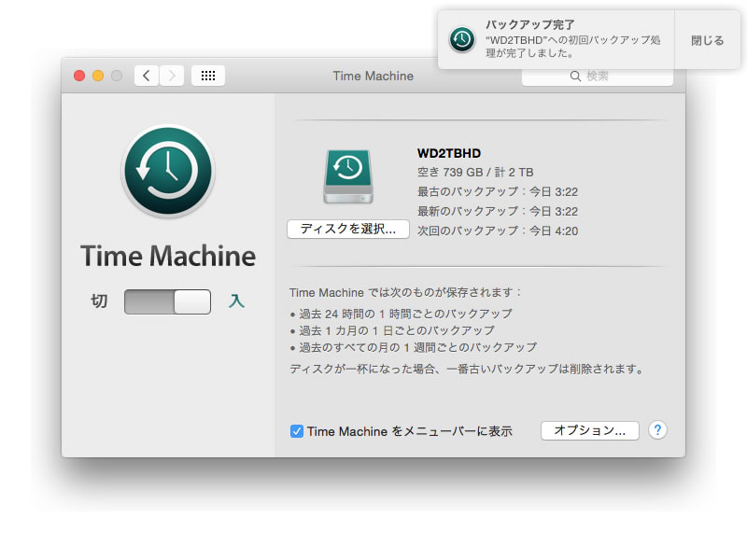
Task: Click 次回のバックアップ：今日 4:20 text
Action: tap(498, 231)
